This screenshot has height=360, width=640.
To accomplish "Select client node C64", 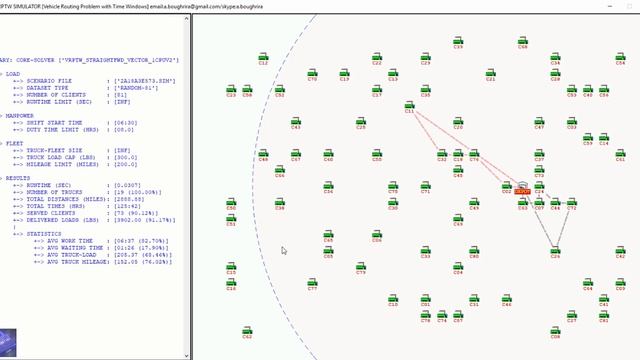I will [588, 283].
